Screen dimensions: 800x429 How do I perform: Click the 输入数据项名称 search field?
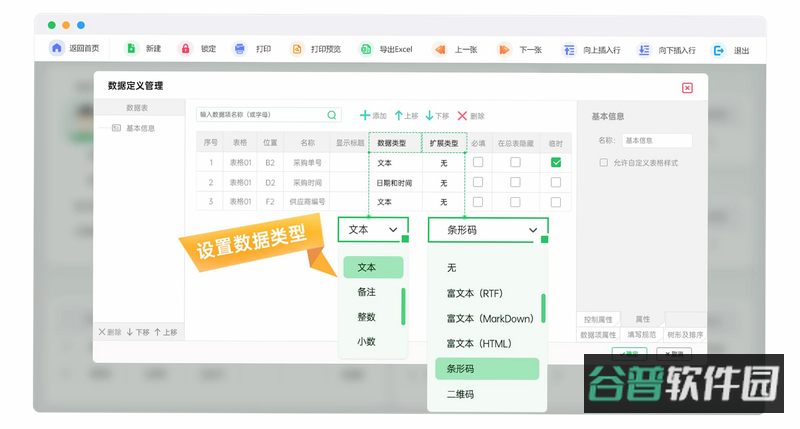[268, 115]
